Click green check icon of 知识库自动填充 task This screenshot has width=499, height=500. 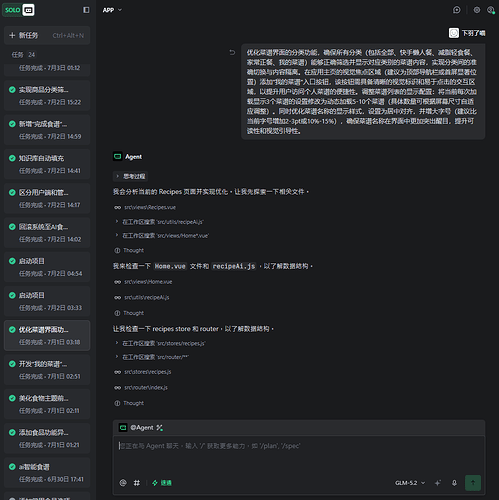click(12, 158)
